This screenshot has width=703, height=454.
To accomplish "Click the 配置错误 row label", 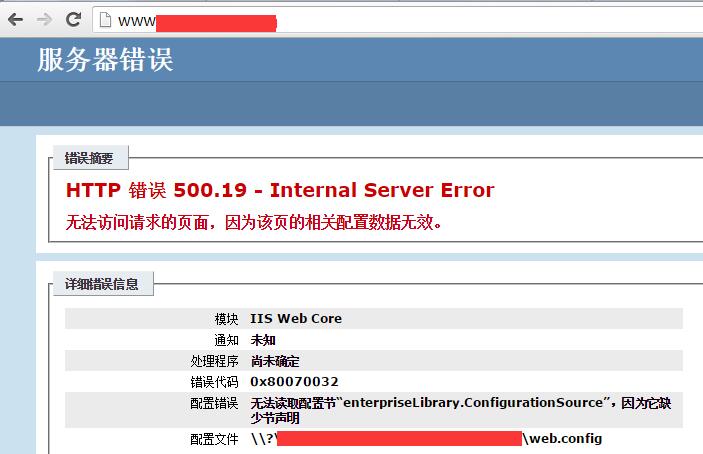I will 214,403.
